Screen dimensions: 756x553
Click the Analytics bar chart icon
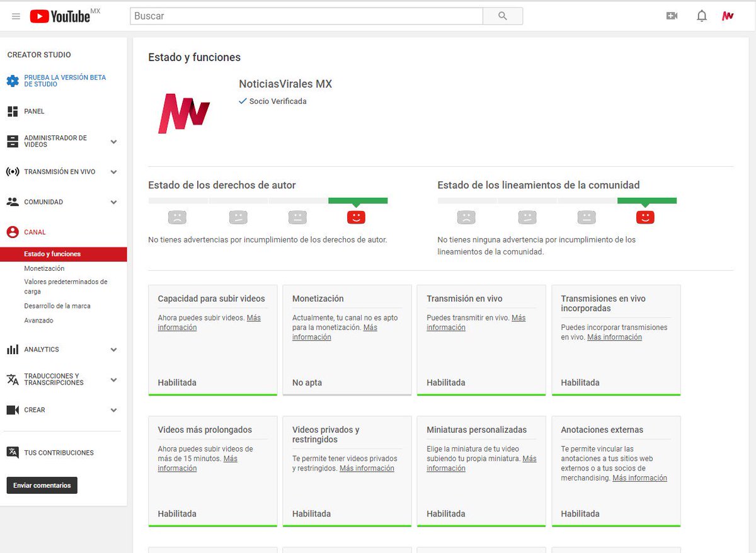13,350
